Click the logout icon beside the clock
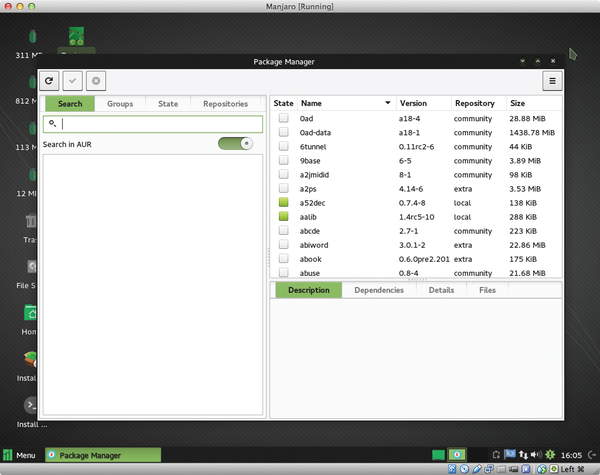600x475 pixels. (x=592, y=455)
